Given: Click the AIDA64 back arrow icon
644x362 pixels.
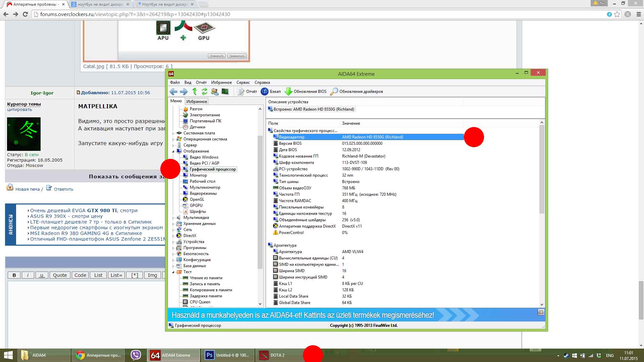Looking at the screenshot, I should tap(173, 92).
